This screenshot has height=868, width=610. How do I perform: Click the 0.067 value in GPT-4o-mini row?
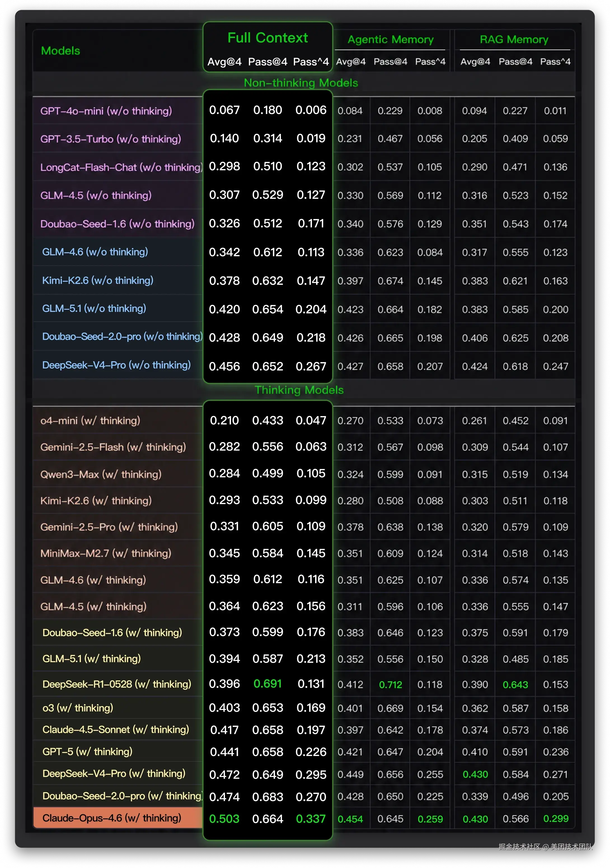point(224,110)
